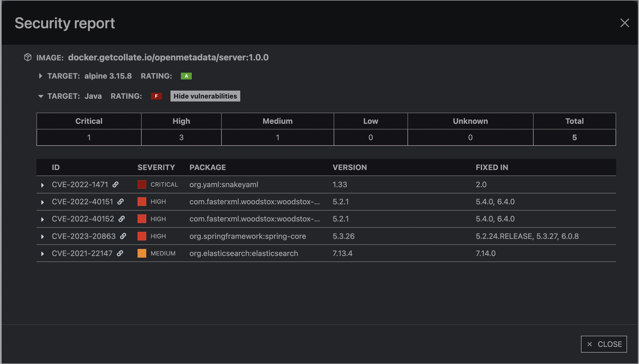Close the Security report with top X
The height and width of the screenshot is (364, 639).
pos(625,23)
